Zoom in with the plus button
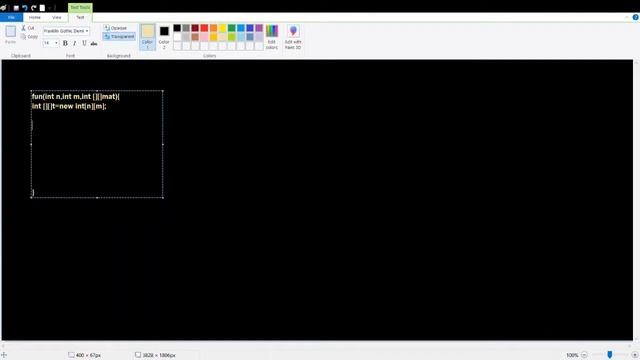 point(635,355)
